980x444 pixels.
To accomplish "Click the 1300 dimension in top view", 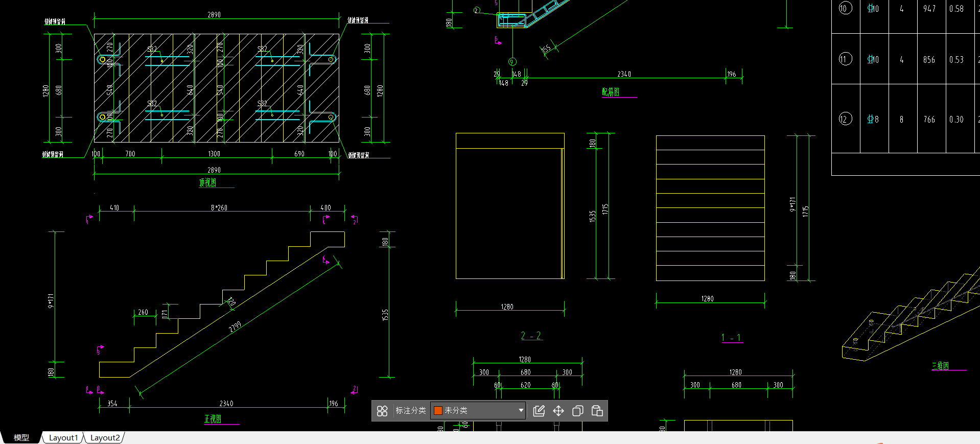I will tap(214, 154).
